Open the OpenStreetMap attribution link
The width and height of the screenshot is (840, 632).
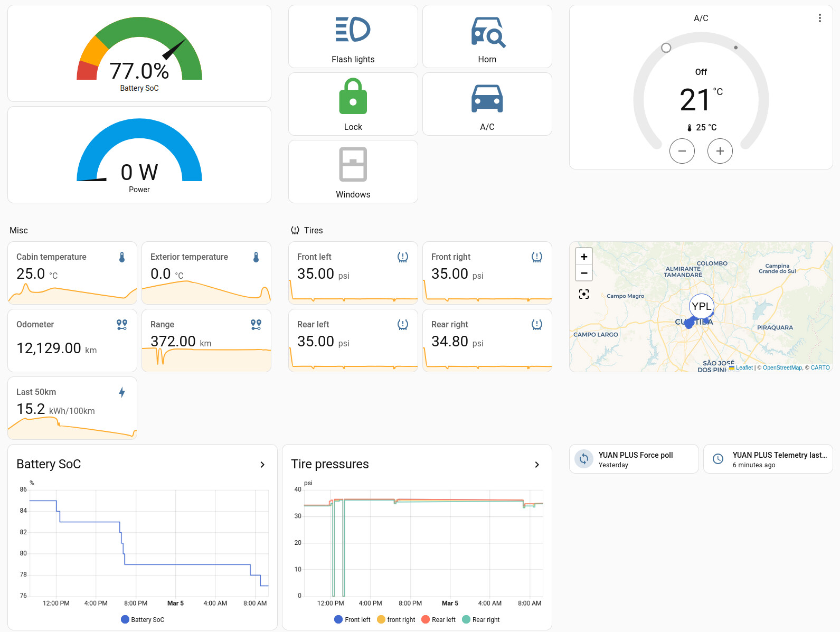point(782,367)
